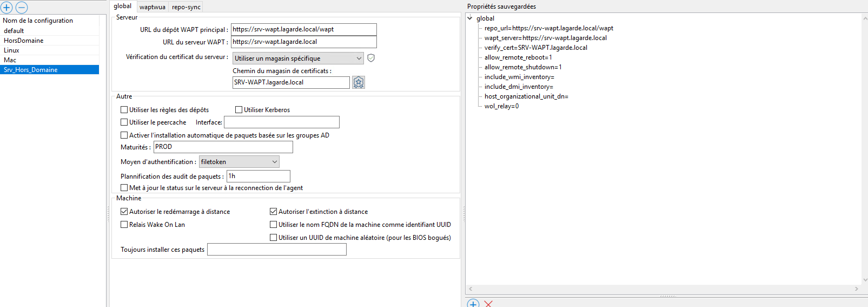The image size is (868, 307).
Task: Click the Maturités input field
Action: click(223, 147)
